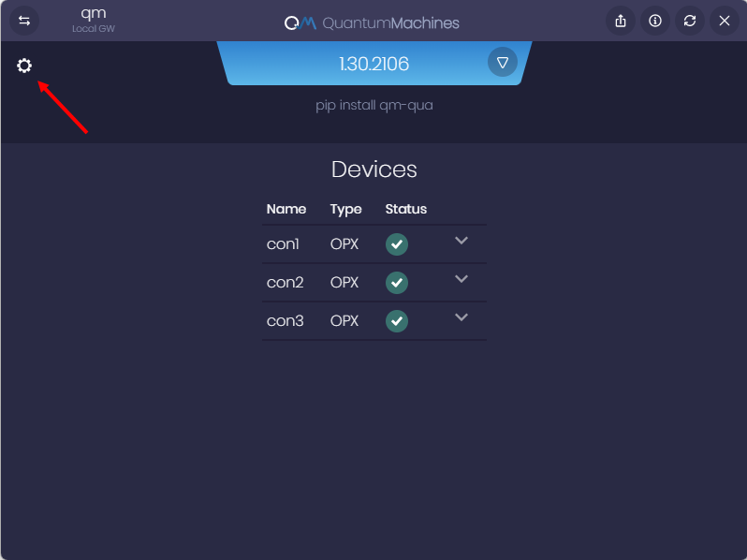Open version dropdown triangle button

coord(503,63)
